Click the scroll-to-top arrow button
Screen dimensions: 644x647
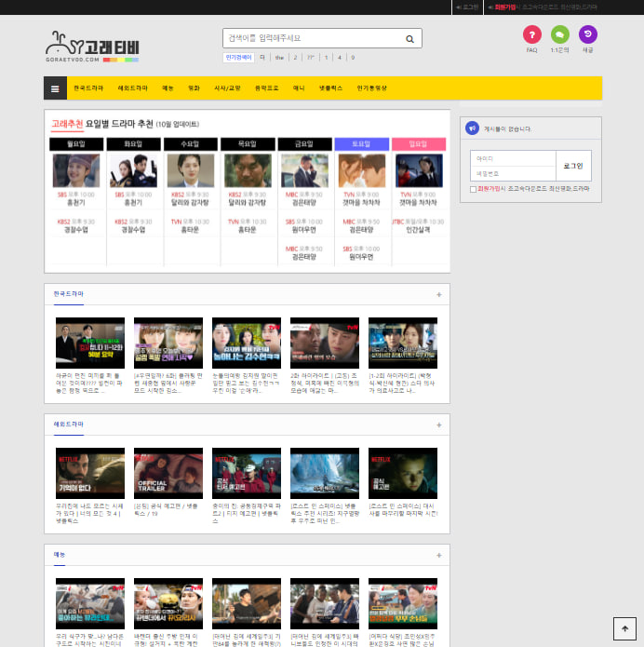624,628
